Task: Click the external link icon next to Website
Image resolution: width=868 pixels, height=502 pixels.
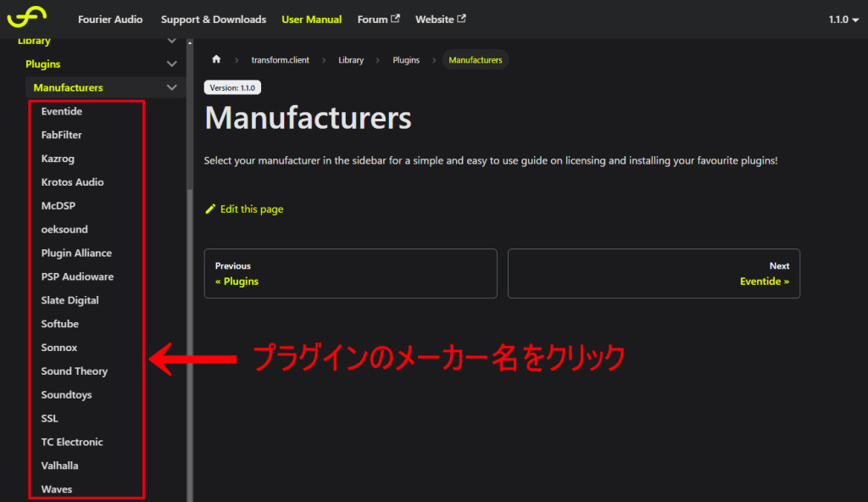Action: tap(461, 19)
